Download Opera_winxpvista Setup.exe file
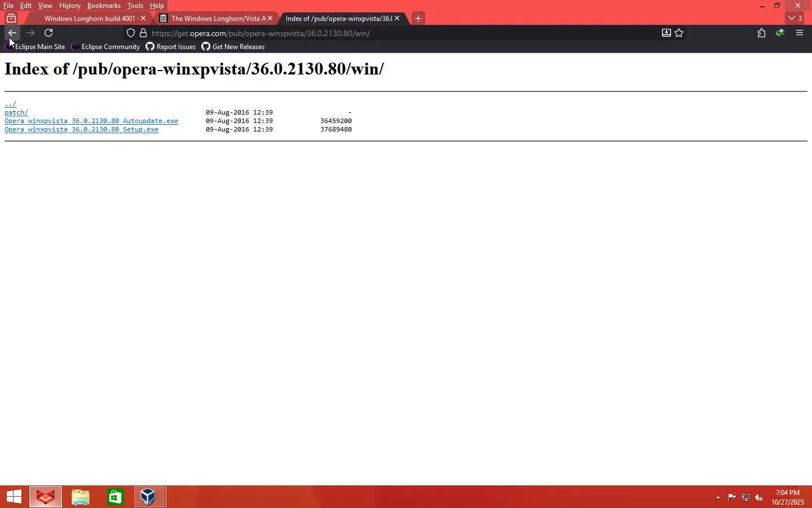 pyautogui.click(x=81, y=129)
